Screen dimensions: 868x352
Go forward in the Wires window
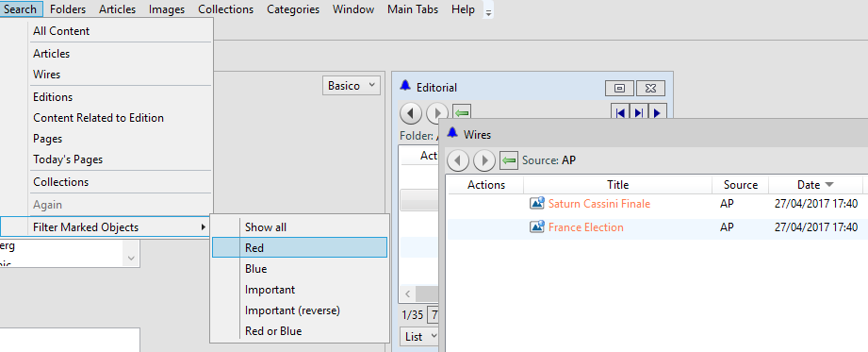coord(484,160)
